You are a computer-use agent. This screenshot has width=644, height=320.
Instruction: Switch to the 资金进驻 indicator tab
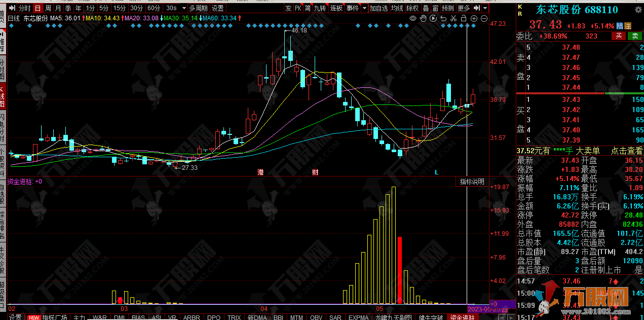(x=463, y=317)
